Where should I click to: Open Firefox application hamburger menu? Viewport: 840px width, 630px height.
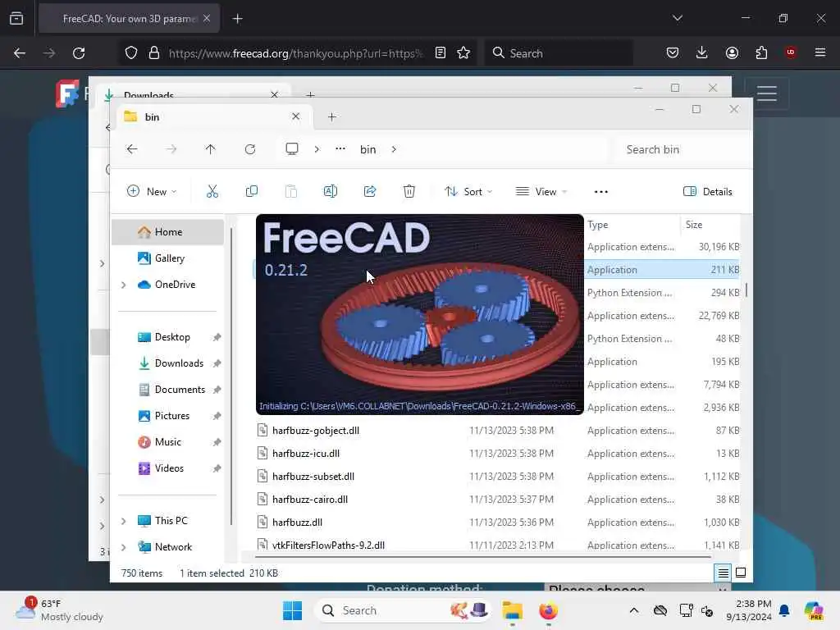819,52
